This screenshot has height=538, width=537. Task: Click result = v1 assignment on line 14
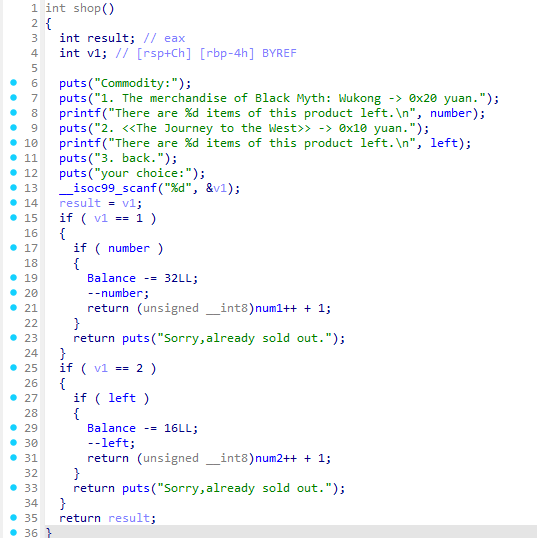100,203
